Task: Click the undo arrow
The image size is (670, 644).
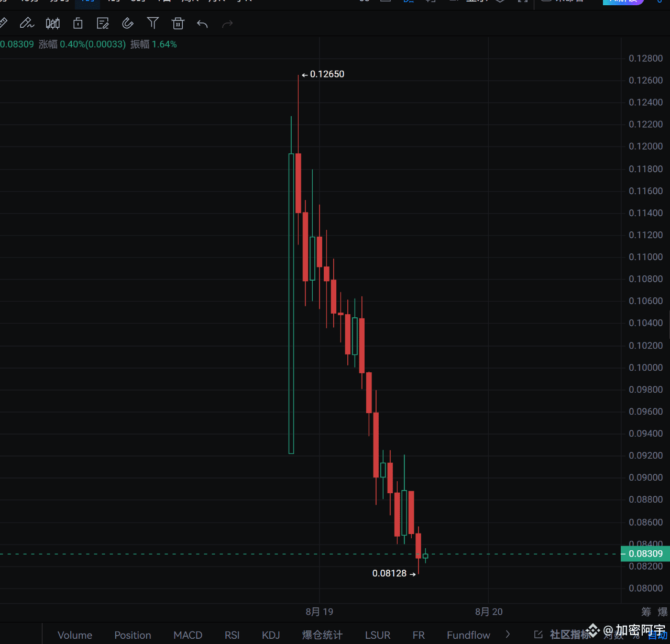Action: click(x=202, y=24)
